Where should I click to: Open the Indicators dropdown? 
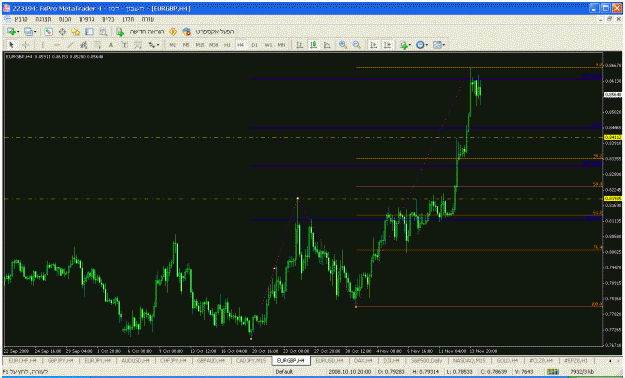406,45
